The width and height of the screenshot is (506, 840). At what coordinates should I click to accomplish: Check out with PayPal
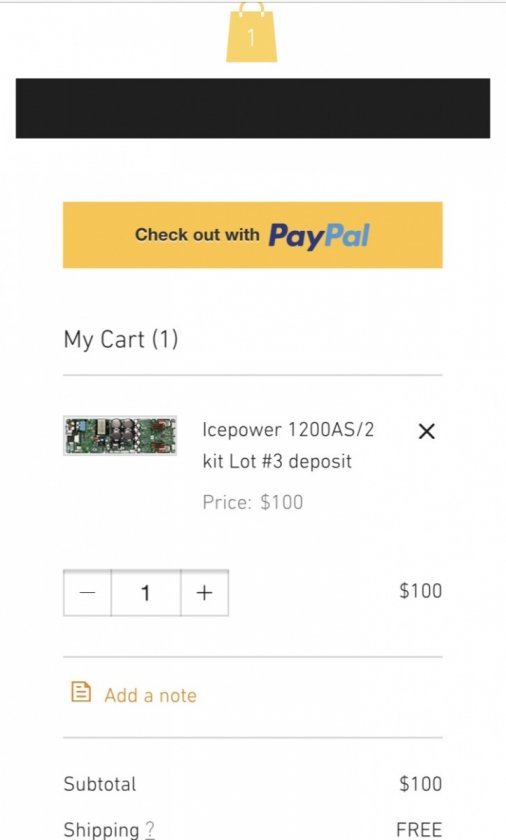[253, 235]
